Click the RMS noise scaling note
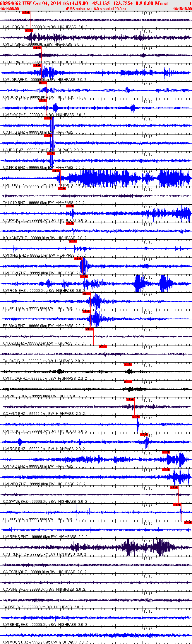This screenshot has height=644, width=192. pyautogui.click(x=96, y=9)
